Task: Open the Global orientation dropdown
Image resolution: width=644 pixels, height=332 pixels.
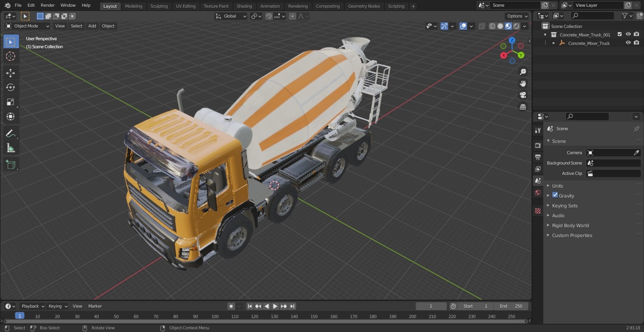Action: pyautogui.click(x=231, y=16)
